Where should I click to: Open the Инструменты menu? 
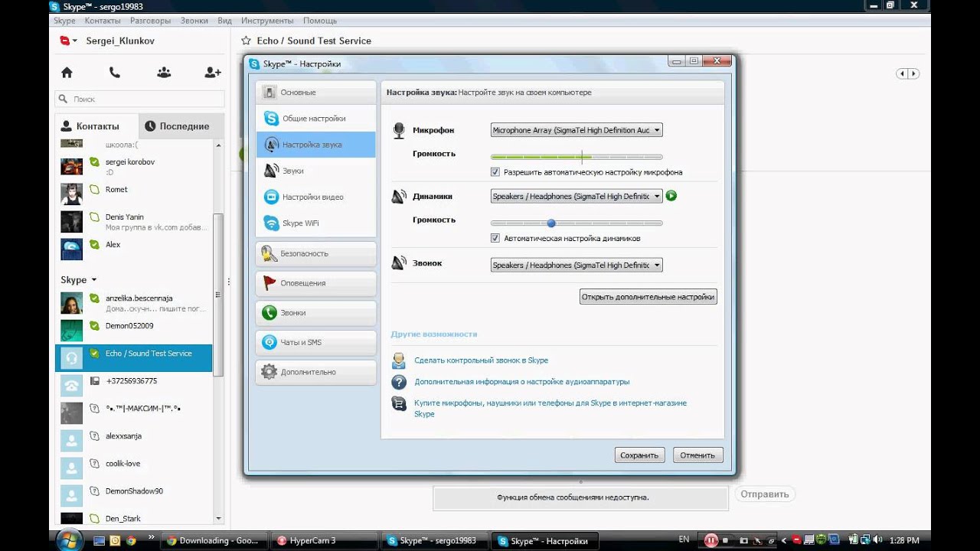click(x=267, y=21)
